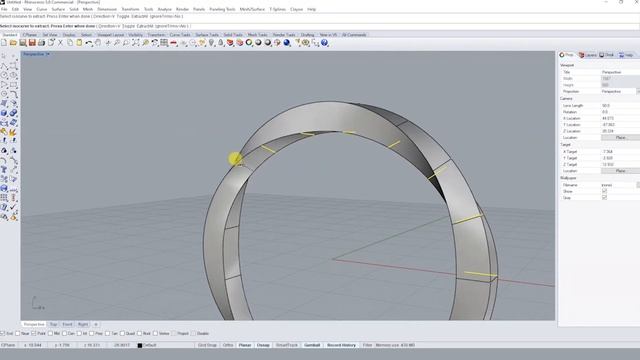
Task: Click the plus tab to add viewport
Action: (x=96, y=324)
